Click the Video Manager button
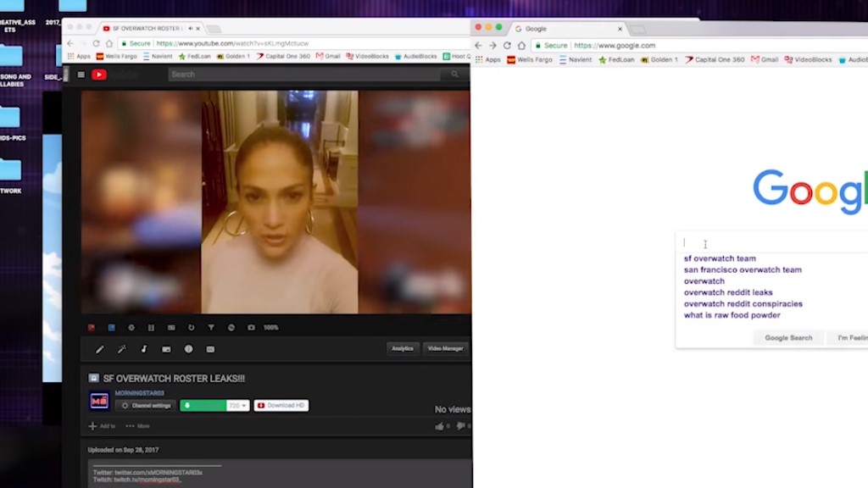This screenshot has width=868, height=488. click(x=445, y=348)
